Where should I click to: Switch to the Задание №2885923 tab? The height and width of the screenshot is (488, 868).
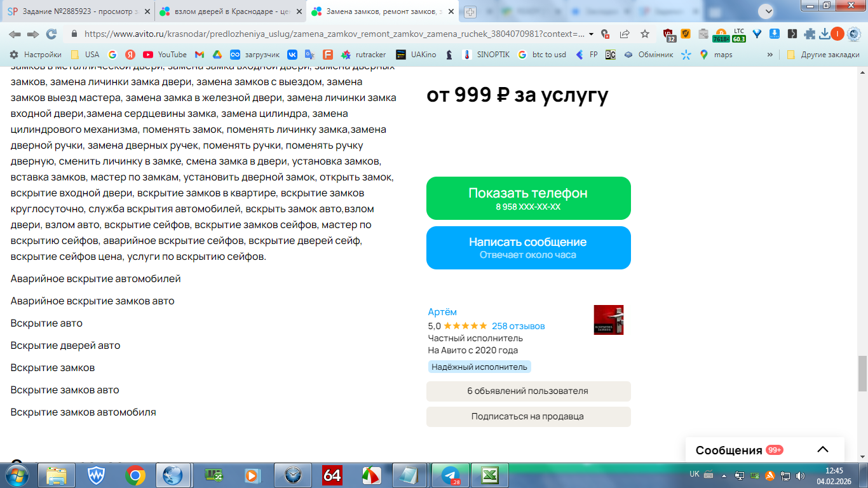coord(78,11)
